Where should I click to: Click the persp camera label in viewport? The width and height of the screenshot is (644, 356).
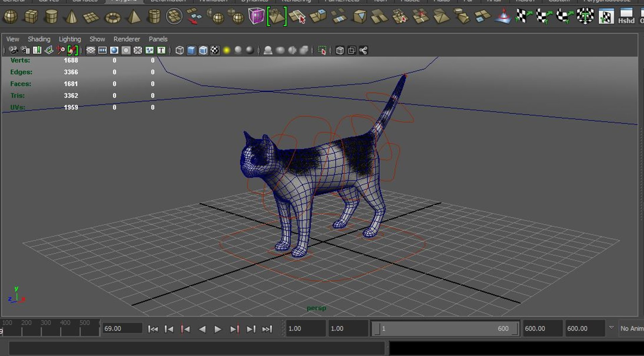(x=316, y=308)
